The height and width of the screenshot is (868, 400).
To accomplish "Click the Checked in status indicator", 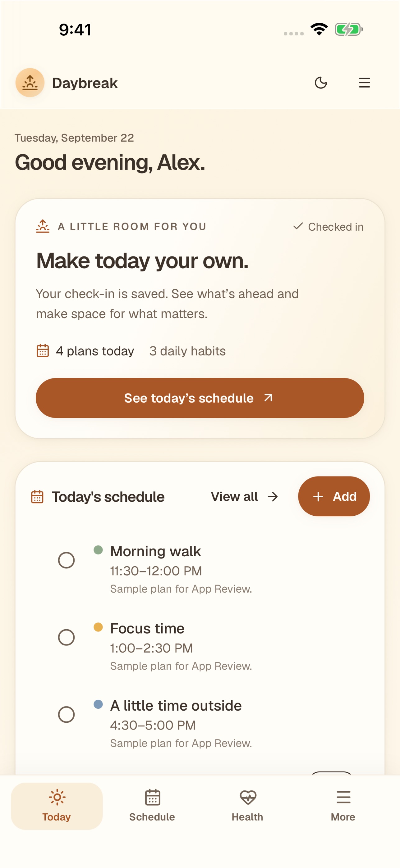I will pos(328,227).
